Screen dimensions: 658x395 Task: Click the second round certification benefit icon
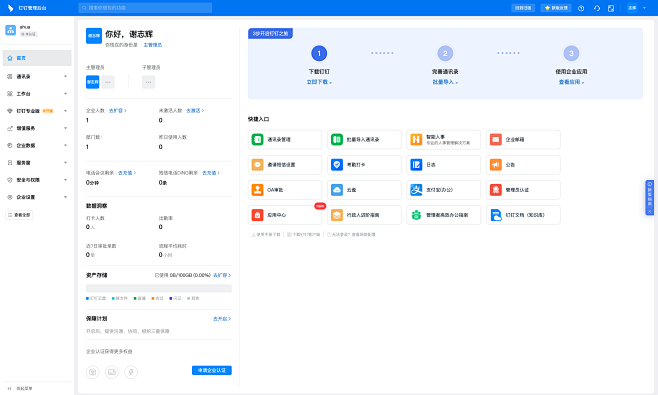click(x=112, y=372)
